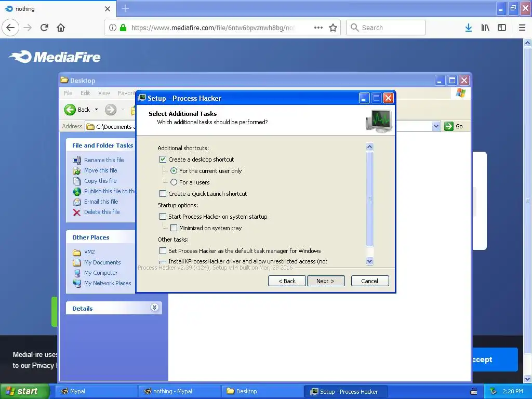Click the Accept cookies button
The width and height of the screenshot is (532, 399).
click(x=495, y=360)
